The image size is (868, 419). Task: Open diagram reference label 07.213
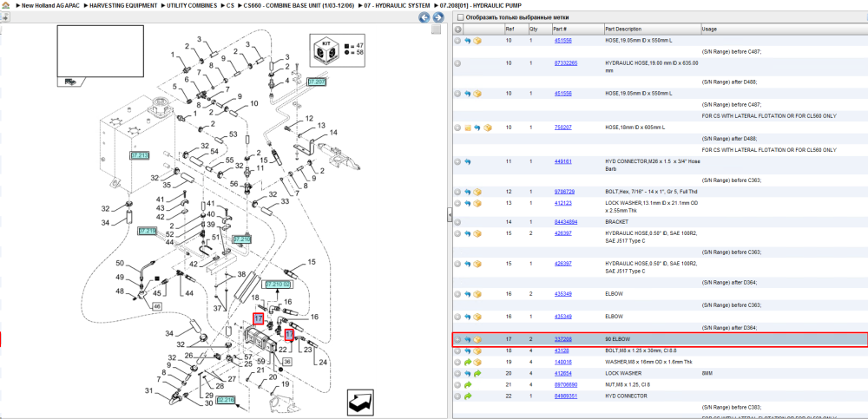[140, 155]
